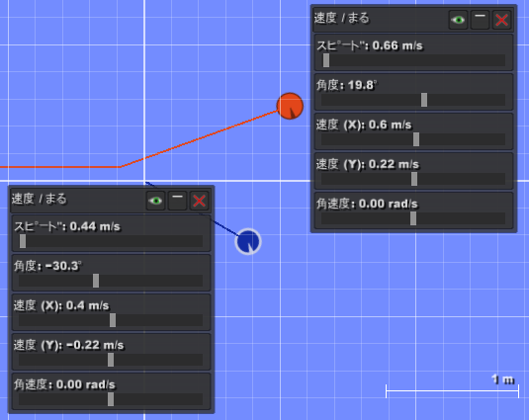Toggle eye icon in upper-right velocity panel
The height and width of the screenshot is (420, 529).
coord(458,20)
